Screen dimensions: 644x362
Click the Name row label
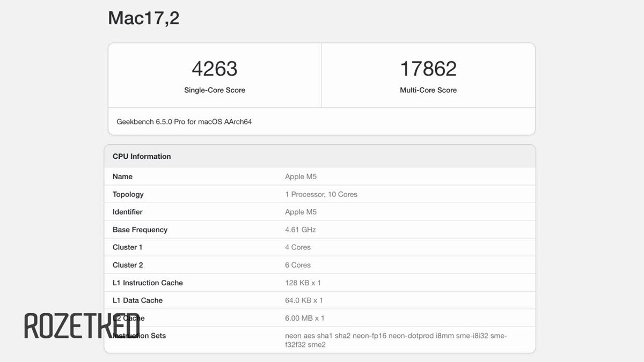(x=122, y=176)
